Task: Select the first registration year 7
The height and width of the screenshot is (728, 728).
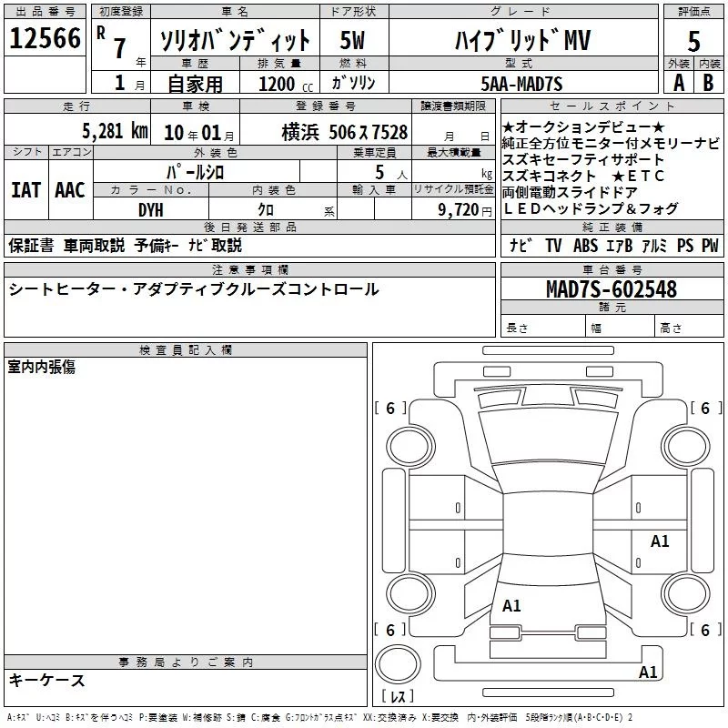Action: tap(120, 48)
